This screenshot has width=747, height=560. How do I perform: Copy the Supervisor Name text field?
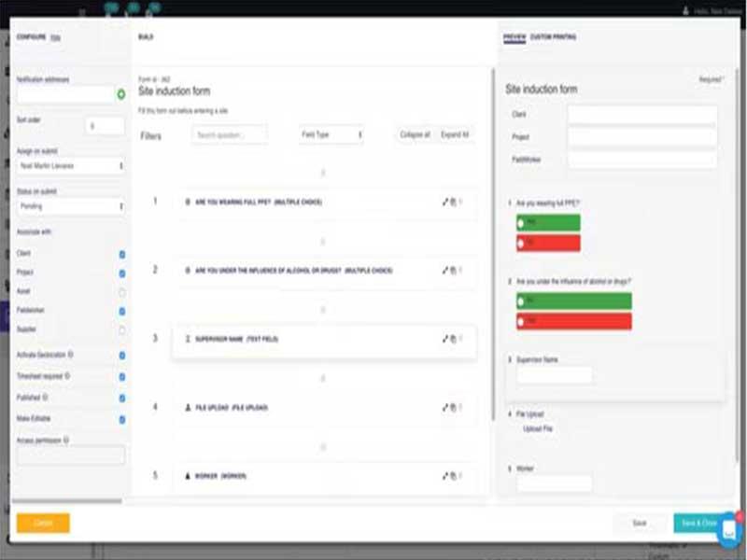pyautogui.click(x=453, y=339)
